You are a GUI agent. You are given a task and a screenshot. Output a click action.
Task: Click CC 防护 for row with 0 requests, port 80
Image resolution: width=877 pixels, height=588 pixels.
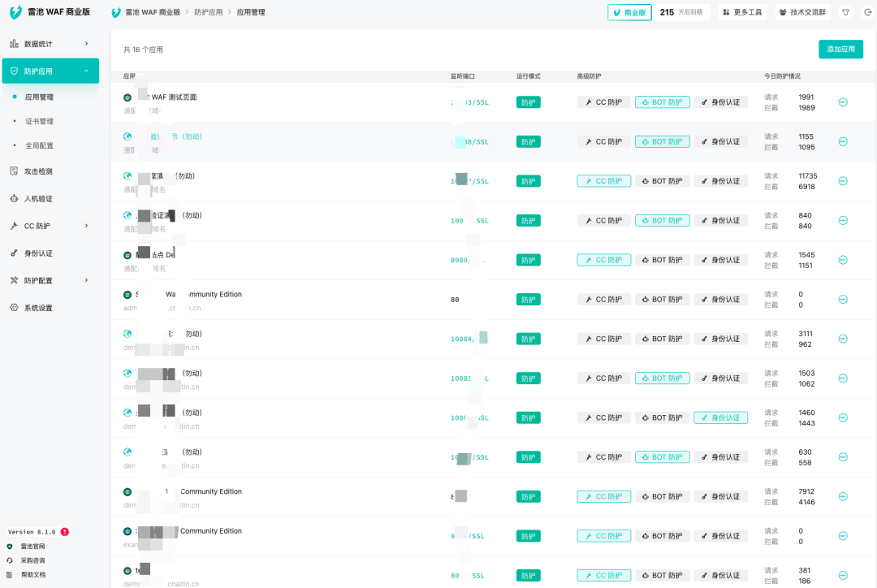pyautogui.click(x=604, y=300)
